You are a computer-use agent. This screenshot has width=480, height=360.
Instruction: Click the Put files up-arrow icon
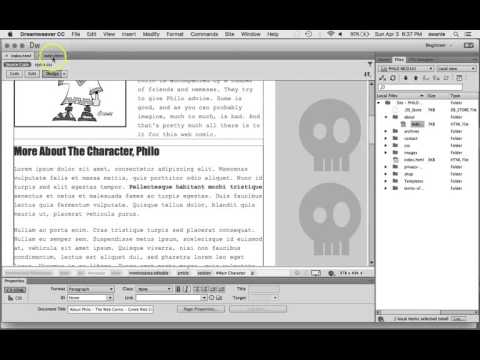[x=416, y=78]
